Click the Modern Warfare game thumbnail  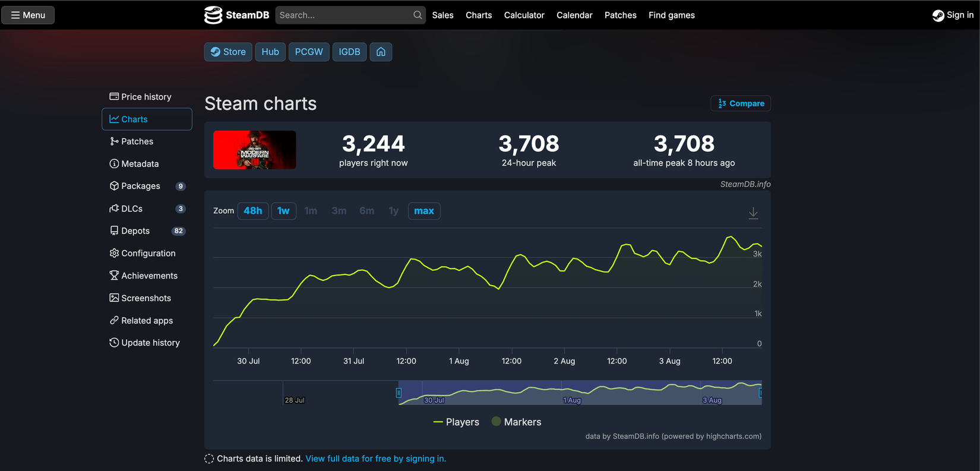pos(254,150)
